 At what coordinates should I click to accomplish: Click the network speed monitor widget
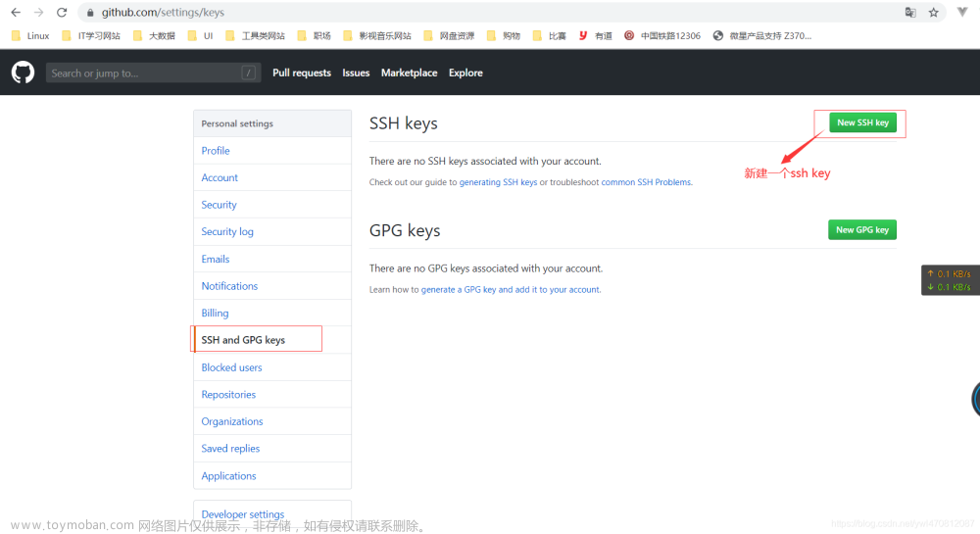point(950,280)
